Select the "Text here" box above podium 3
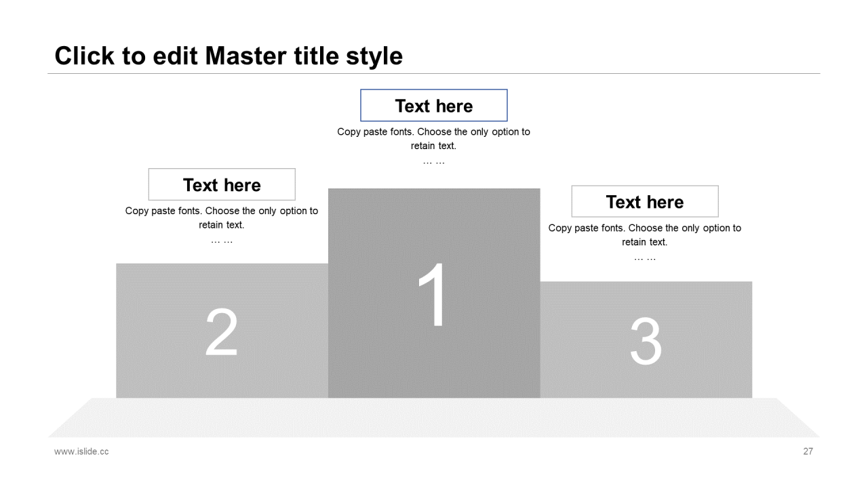Screen dimensions: 868x488 coord(644,202)
